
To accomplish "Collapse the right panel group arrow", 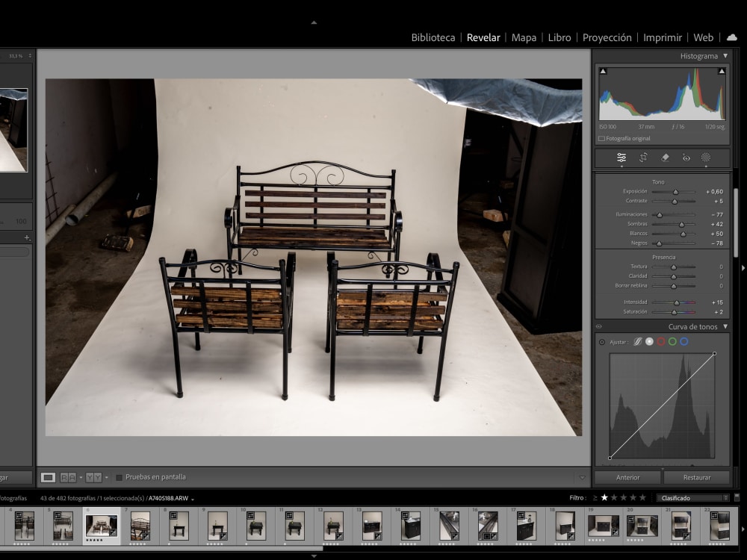I will click(x=743, y=268).
